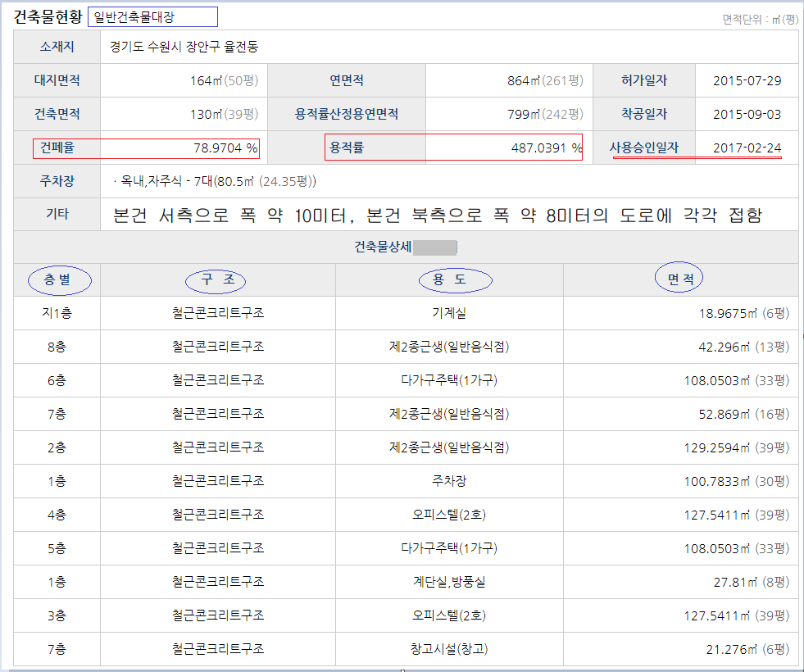804x672 pixels.
Task: Click the 기계실 usage cell
Action: (449, 313)
